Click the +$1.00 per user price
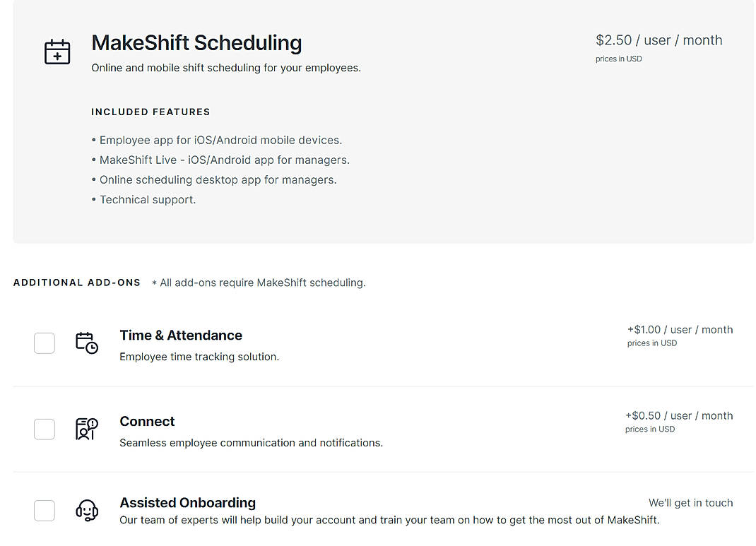The image size is (756, 546). tap(680, 329)
